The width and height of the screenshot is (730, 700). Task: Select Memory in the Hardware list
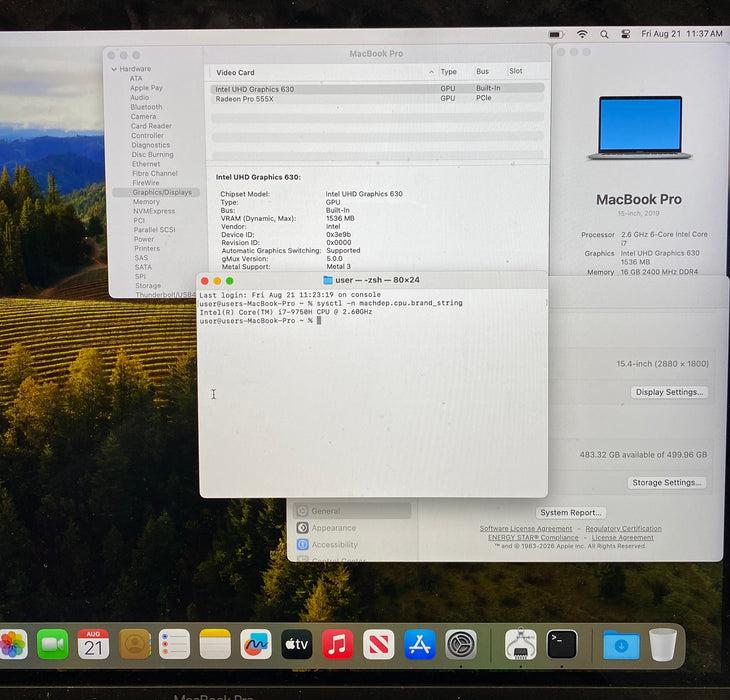(x=146, y=202)
